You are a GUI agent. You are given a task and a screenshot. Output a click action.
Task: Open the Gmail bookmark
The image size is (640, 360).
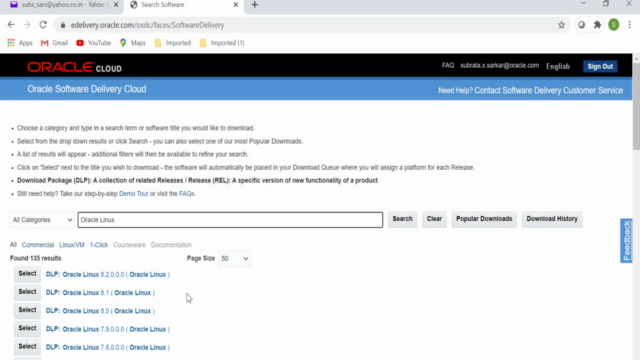click(x=54, y=43)
